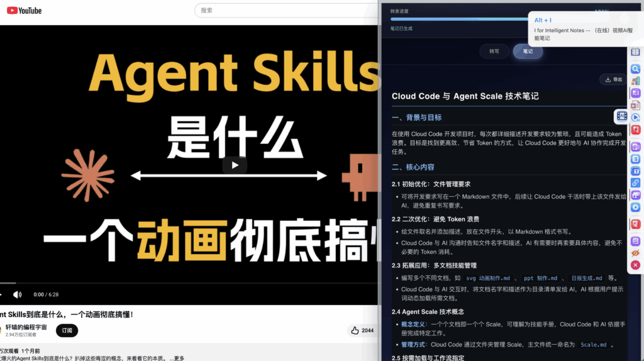Click the 笔记已生成 status text
Image resolution: width=644 pixels, height=361 pixels.
(401, 29)
